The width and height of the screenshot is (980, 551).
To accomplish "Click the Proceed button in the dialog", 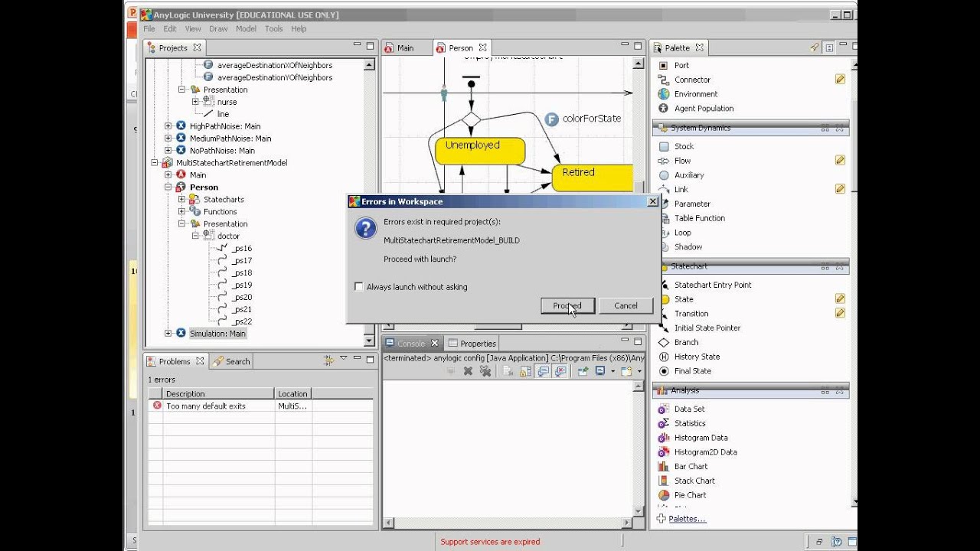I will pyautogui.click(x=567, y=305).
